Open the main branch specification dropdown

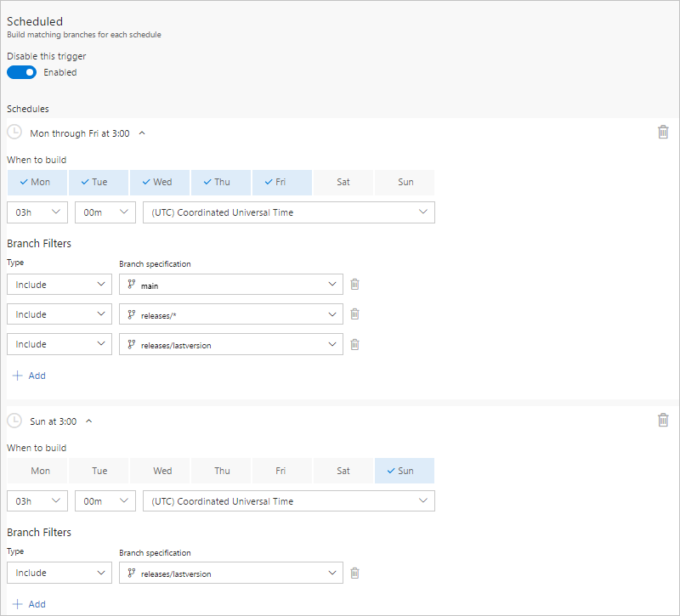[231, 285]
